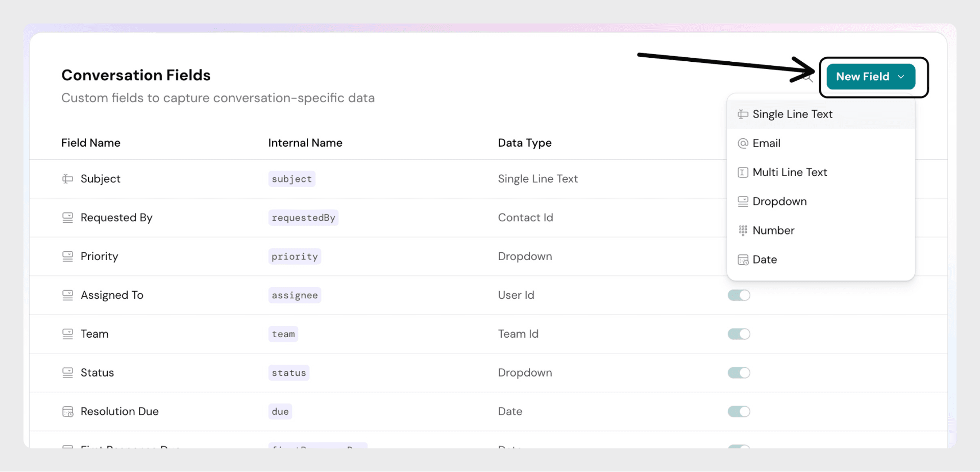
Task: Toggle the Status field switch off
Action: pyautogui.click(x=739, y=373)
